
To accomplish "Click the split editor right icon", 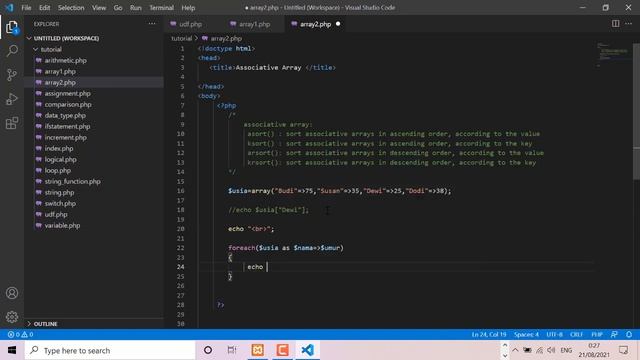I will 615,24.
